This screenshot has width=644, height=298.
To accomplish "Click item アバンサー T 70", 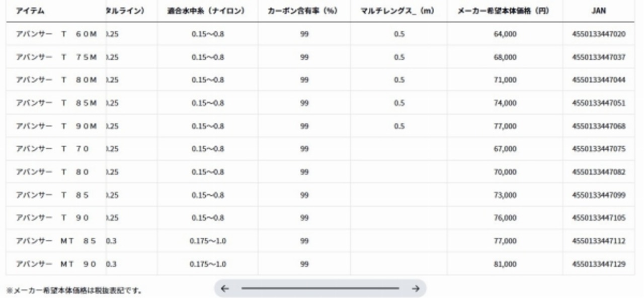I will click(52, 149).
